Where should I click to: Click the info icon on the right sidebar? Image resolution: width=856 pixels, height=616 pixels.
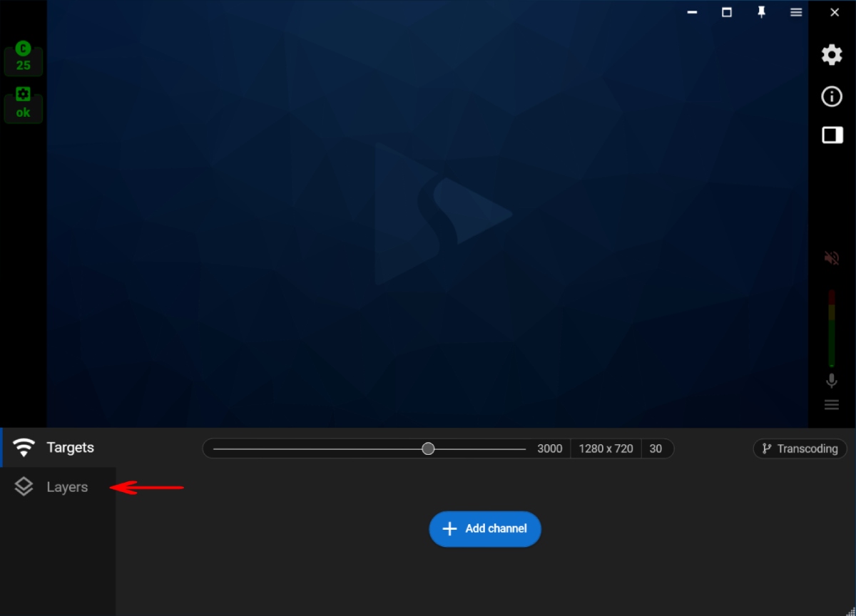(x=831, y=96)
